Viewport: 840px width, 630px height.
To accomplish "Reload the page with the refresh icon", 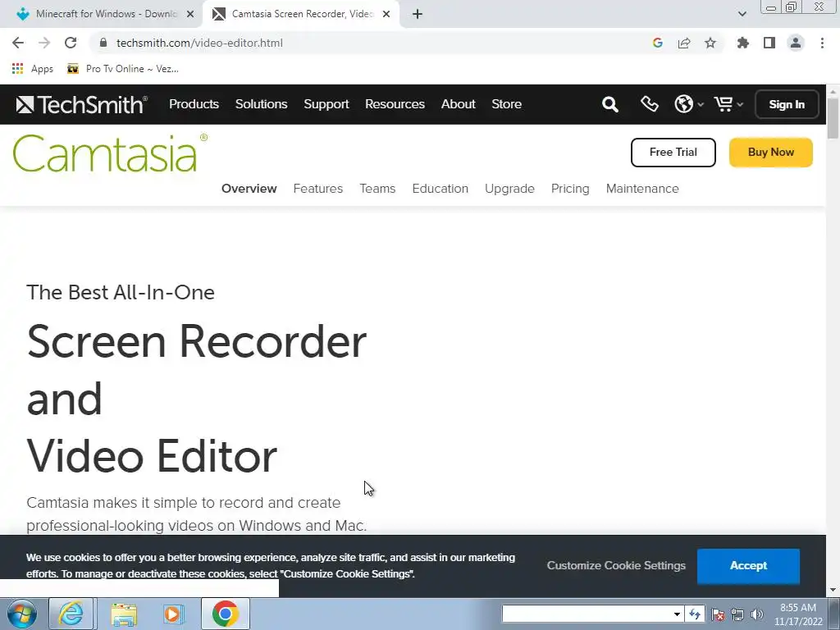I will pos(71,43).
